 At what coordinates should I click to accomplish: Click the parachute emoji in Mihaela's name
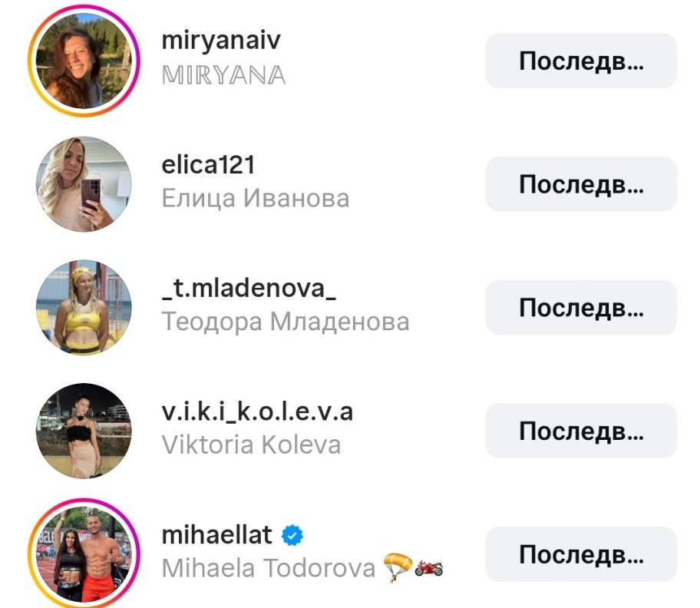tap(398, 567)
